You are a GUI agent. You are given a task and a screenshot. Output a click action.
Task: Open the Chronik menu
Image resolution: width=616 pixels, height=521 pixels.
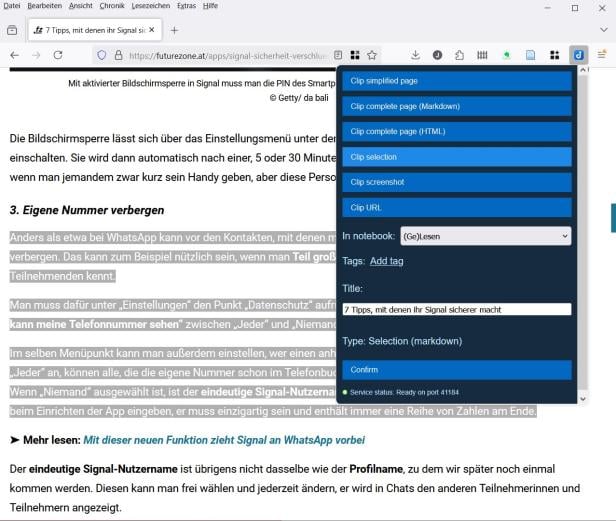112,6
